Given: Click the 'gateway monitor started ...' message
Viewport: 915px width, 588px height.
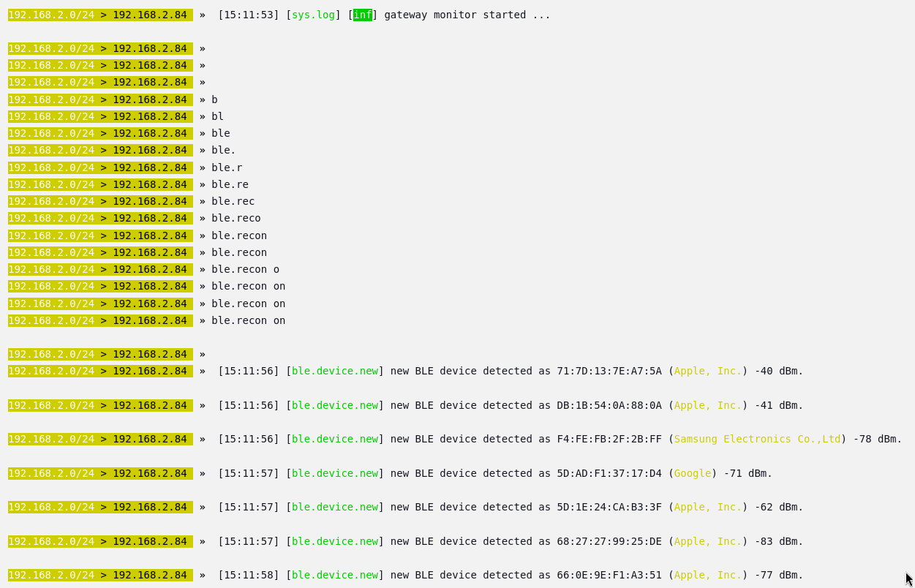Looking at the screenshot, I should click(467, 15).
